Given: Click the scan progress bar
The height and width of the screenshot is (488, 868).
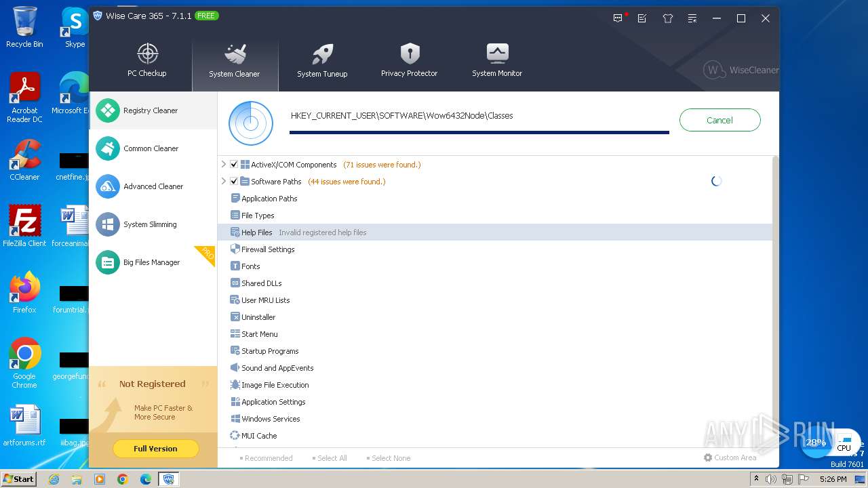Looking at the screenshot, I should tap(479, 133).
